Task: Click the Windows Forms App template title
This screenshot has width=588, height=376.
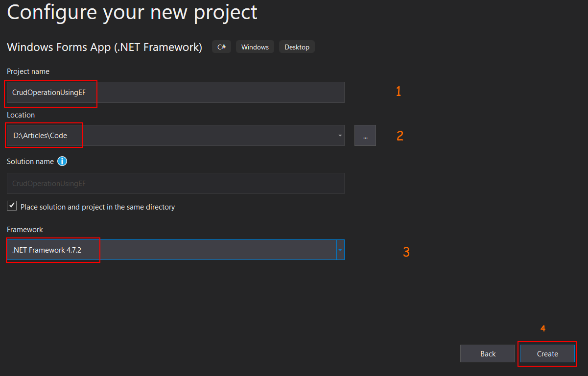Action: [104, 47]
